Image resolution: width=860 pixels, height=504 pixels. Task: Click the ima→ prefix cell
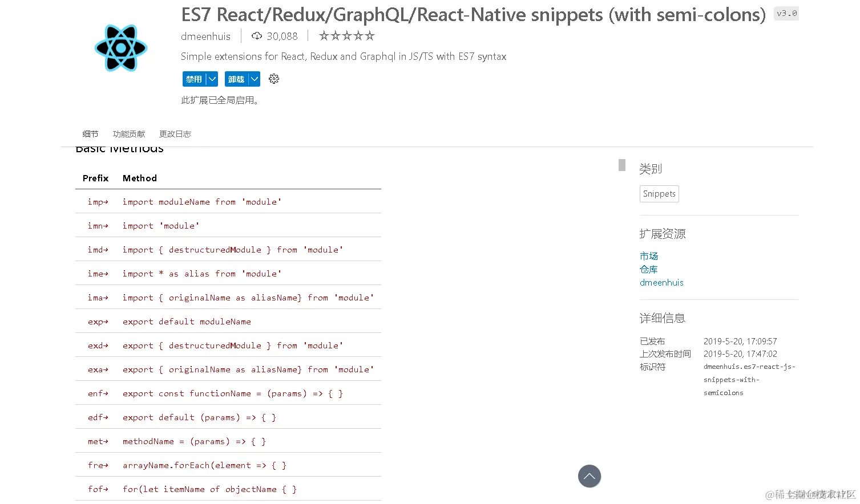tap(98, 298)
